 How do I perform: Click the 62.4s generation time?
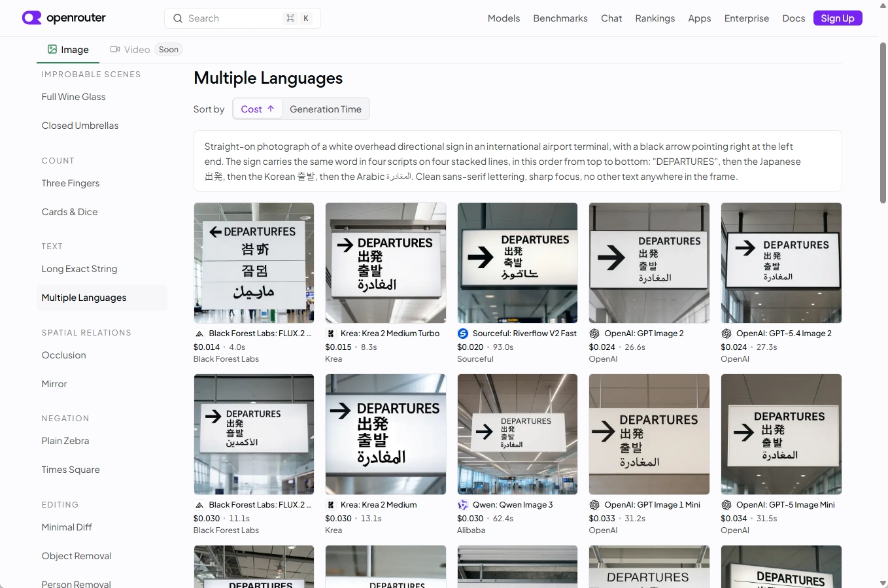click(503, 519)
